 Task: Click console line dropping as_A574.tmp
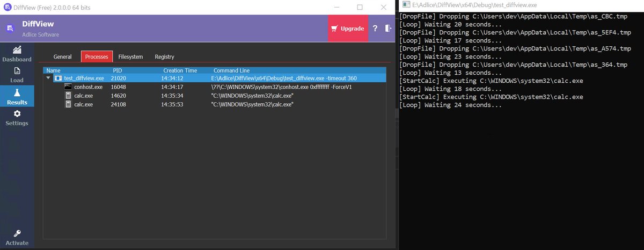[x=515, y=49]
